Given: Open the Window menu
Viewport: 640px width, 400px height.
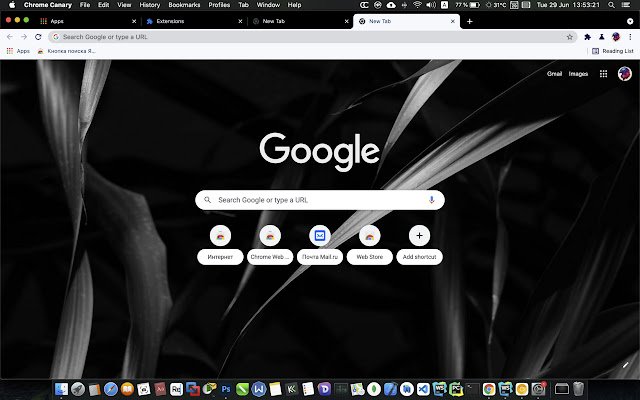Looking at the screenshot, I should pos(268,5).
